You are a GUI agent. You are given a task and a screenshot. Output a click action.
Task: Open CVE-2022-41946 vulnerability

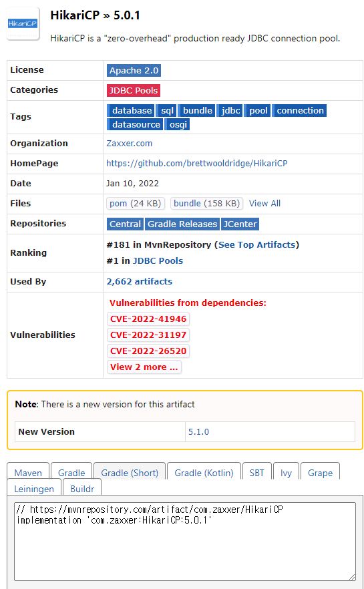click(148, 319)
